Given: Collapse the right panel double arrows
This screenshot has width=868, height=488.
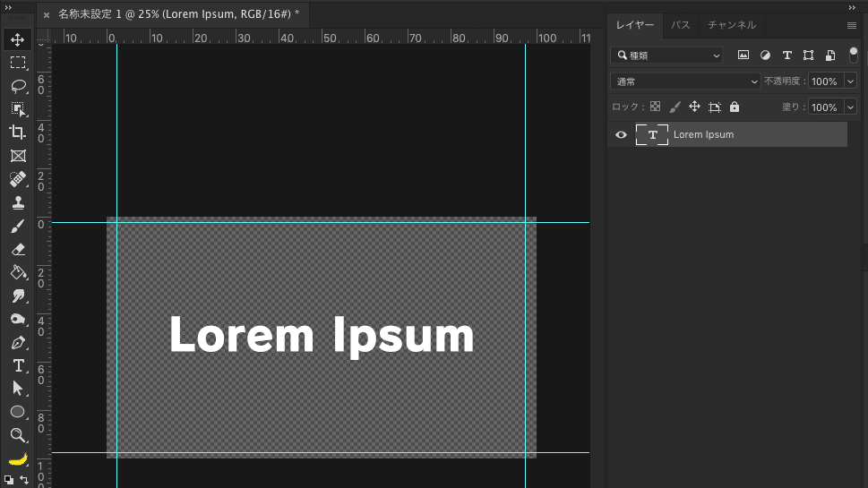Looking at the screenshot, I should click(852, 7).
